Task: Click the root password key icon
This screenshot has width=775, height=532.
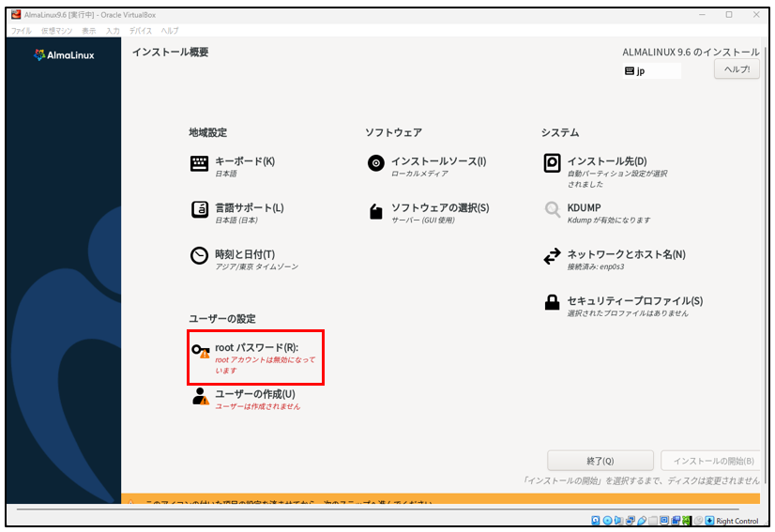Action: [200, 351]
